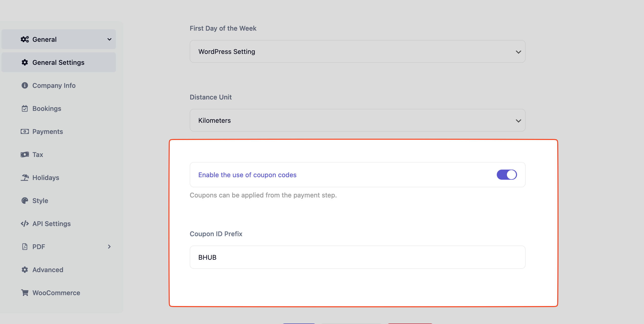Click the Enable coupon codes label
The height and width of the screenshot is (324, 644).
247,175
